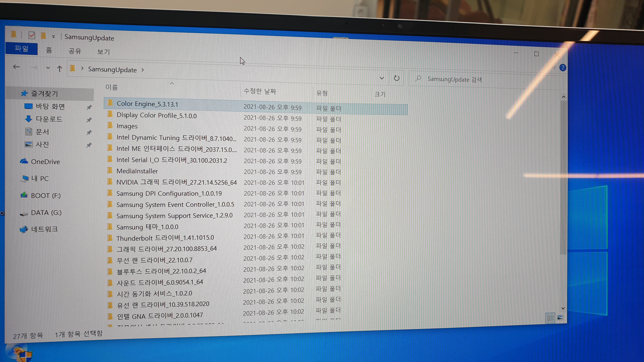Select BOOT (F:) drive in sidebar
Screen dimensions: 644x362
tap(46, 196)
